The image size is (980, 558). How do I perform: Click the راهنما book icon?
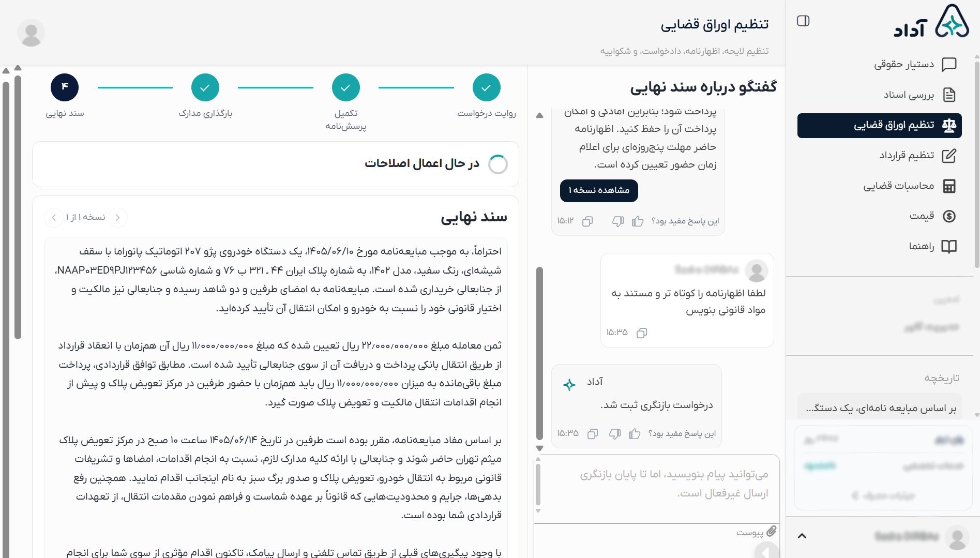tap(949, 247)
